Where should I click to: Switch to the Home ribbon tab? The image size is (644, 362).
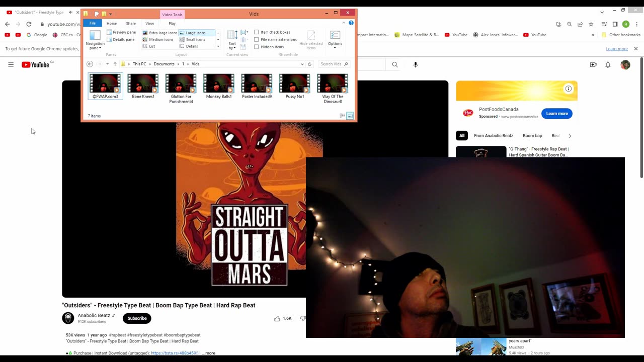pos(112,23)
